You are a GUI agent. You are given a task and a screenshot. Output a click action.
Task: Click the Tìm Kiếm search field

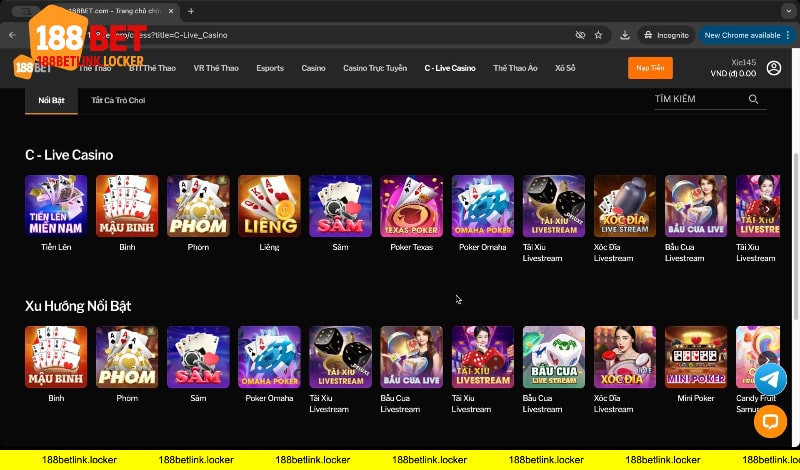[x=697, y=100]
